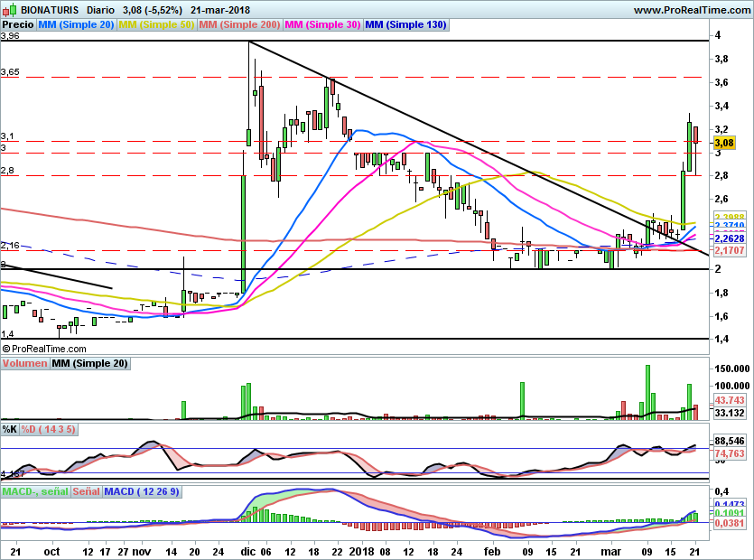
Task: Click the yellow 3,08 current price tag
Action: 723,143
